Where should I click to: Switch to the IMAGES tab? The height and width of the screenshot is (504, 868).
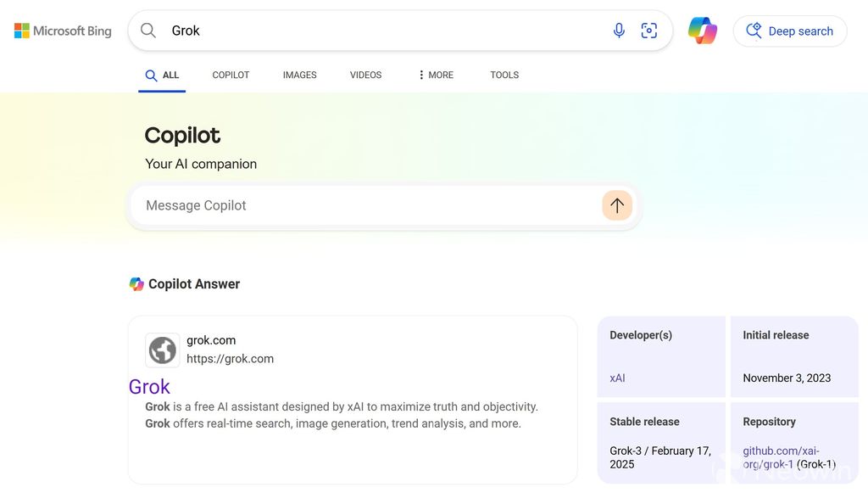299,75
